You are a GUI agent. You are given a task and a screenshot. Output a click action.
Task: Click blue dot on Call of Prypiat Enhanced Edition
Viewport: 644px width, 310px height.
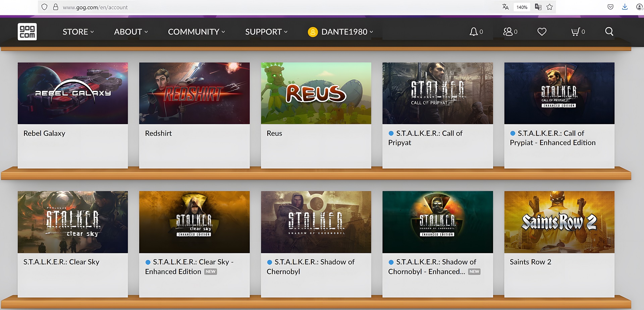513,133
